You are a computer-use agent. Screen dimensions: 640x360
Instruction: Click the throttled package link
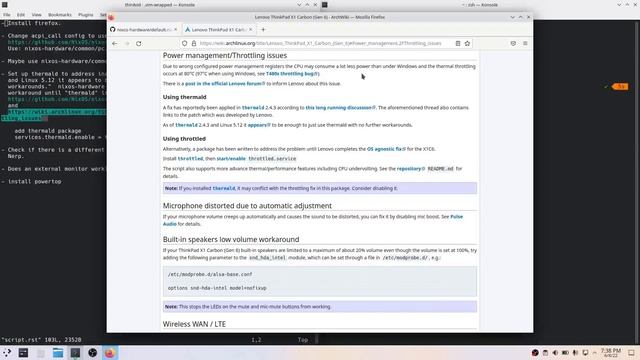pyautogui.click(x=190, y=159)
